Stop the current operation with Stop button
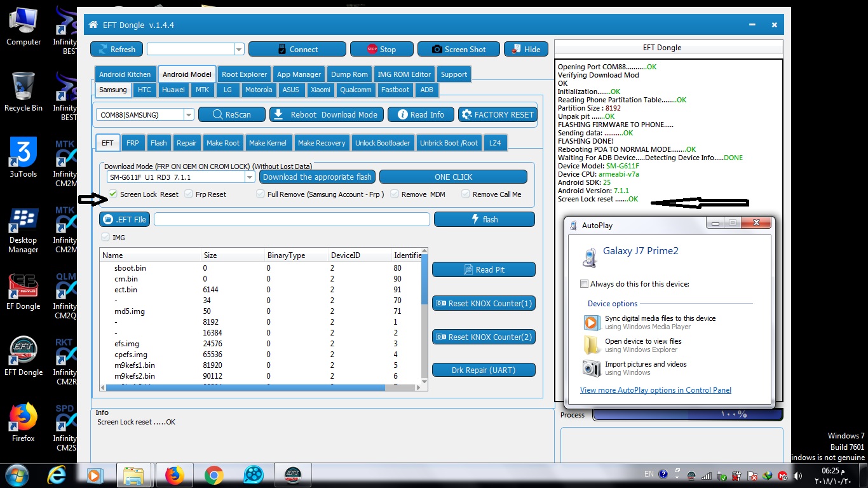 (x=381, y=49)
